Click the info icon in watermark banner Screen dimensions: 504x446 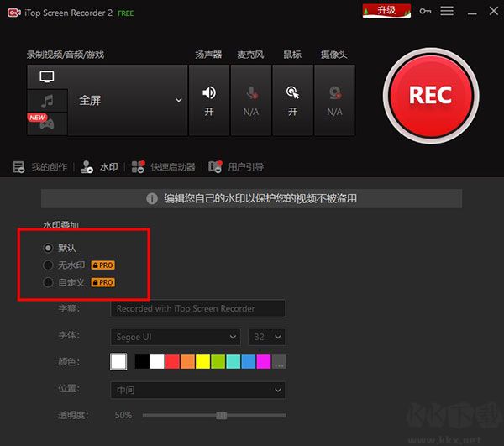[x=152, y=198]
